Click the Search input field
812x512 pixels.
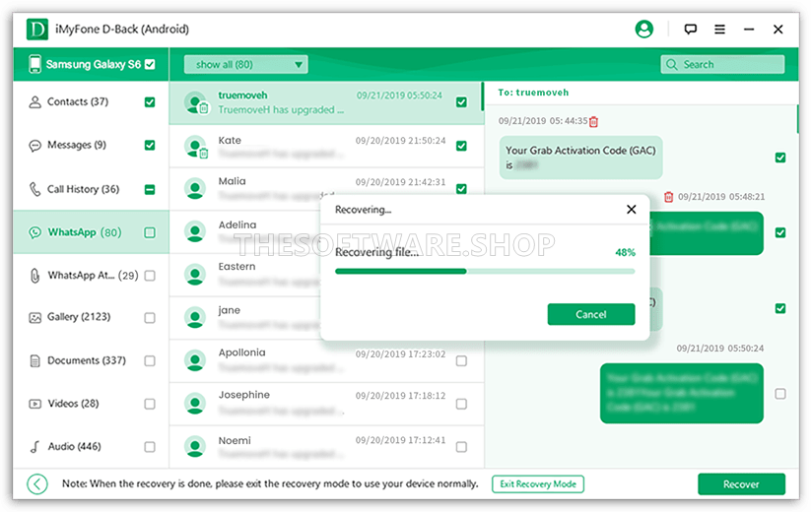point(722,65)
